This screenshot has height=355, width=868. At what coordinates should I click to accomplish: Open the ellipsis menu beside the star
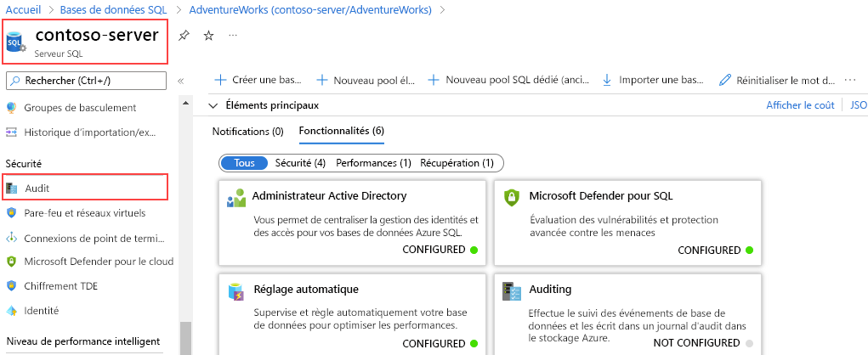(233, 36)
